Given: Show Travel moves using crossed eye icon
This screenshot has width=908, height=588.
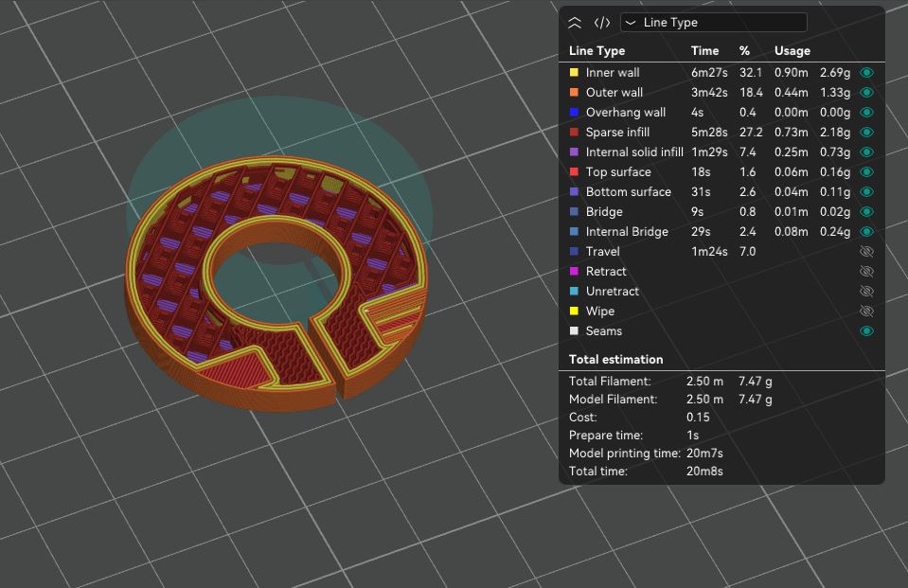Looking at the screenshot, I should point(866,252).
